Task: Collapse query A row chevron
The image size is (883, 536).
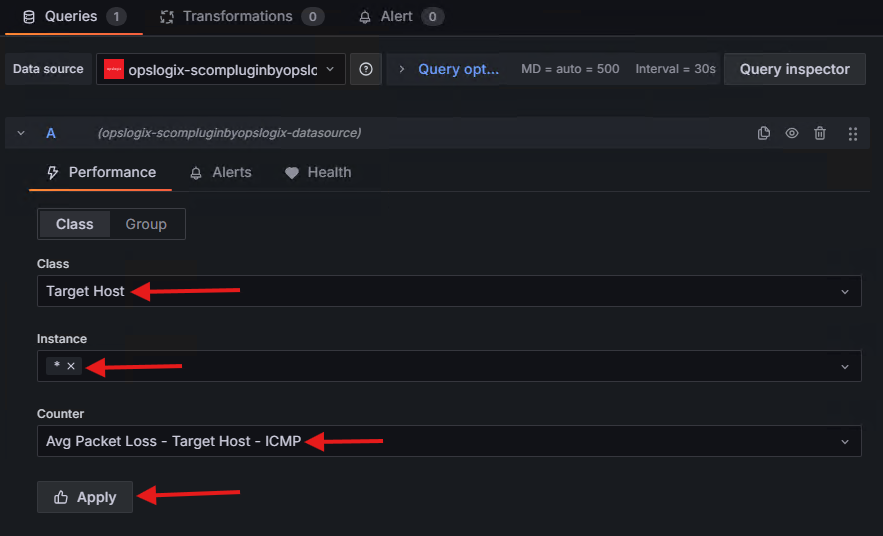Action: pos(21,133)
